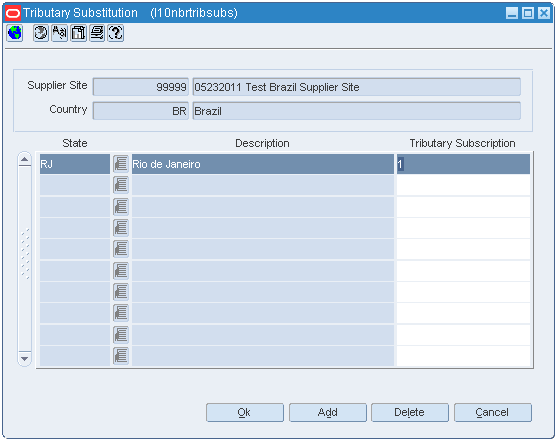Maximize the Tributary Substitution window
556x440 pixels.
point(528,13)
